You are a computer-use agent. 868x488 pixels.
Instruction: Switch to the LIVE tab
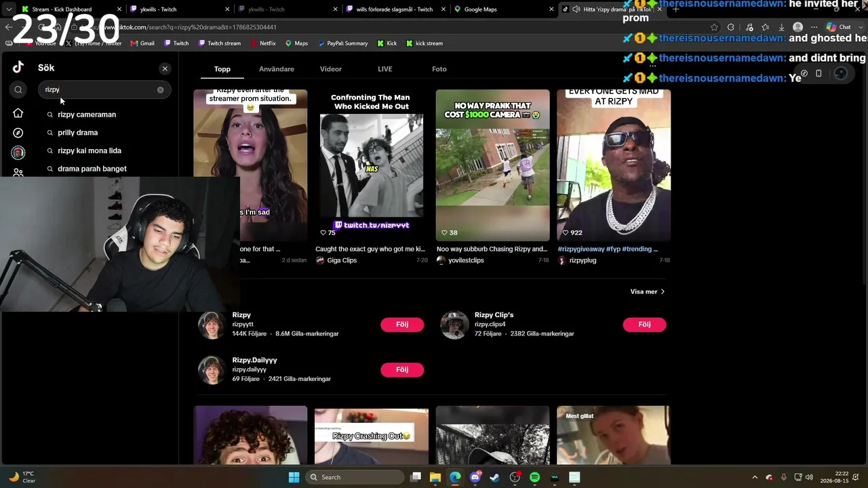coord(385,69)
